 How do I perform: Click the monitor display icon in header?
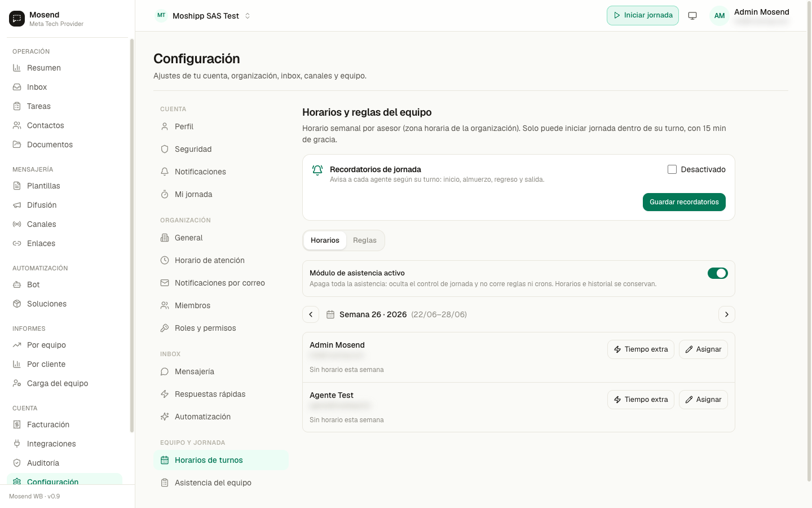(x=692, y=16)
